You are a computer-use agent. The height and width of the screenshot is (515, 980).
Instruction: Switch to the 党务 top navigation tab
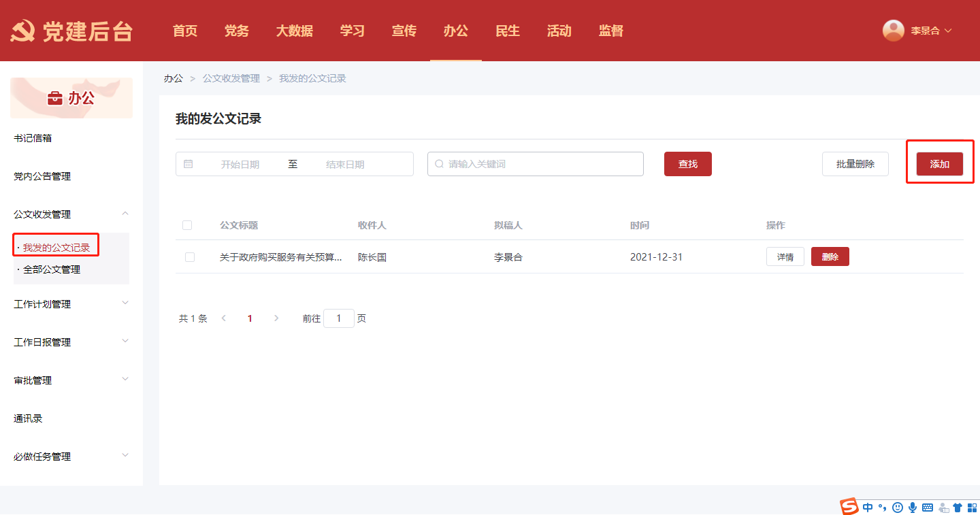pos(237,31)
